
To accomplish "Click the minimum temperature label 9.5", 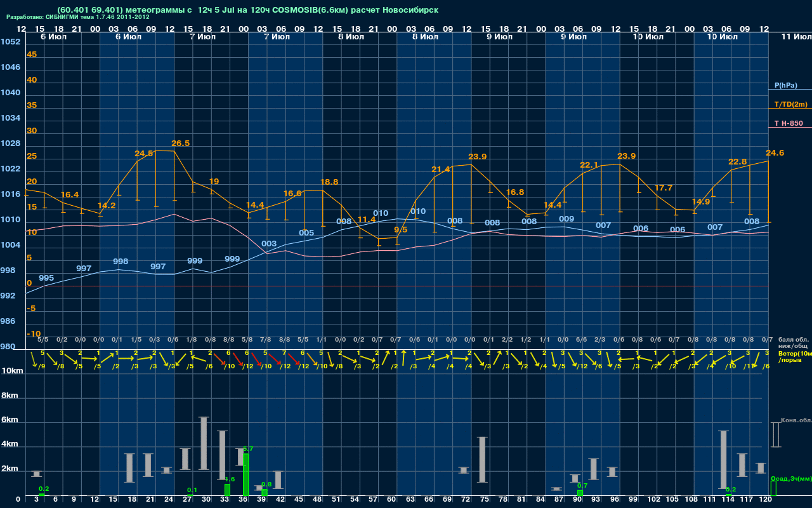I will pyautogui.click(x=401, y=230).
